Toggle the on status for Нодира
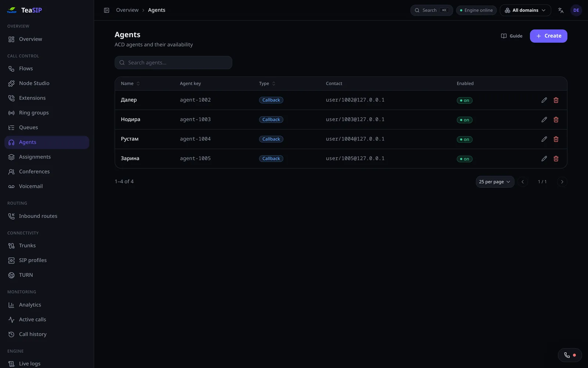The image size is (588, 368). pyautogui.click(x=465, y=120)
